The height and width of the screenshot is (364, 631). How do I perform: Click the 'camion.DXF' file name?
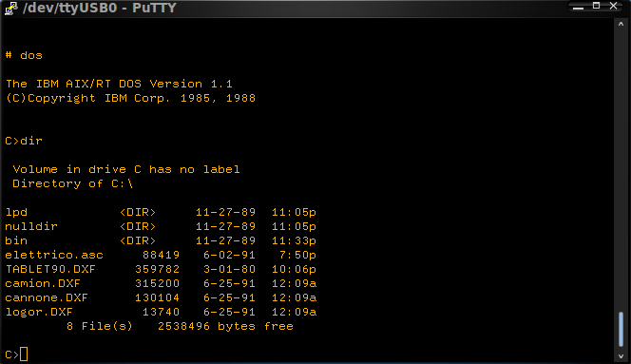pos(43,283)
